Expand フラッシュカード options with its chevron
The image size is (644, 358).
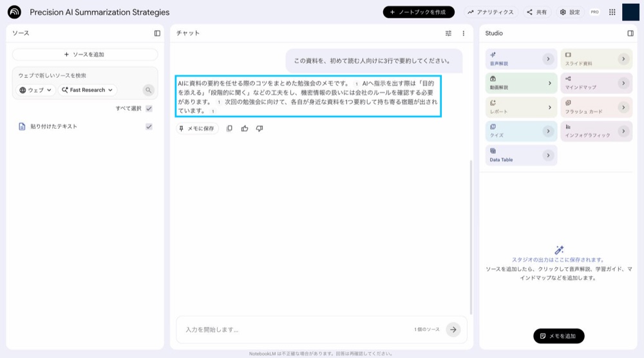(623, 107)
